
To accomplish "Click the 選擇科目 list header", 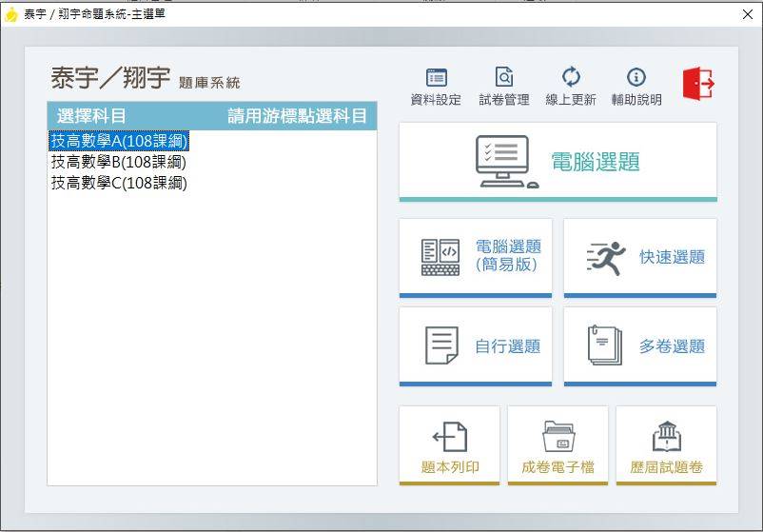I will [x=91, y=116].
